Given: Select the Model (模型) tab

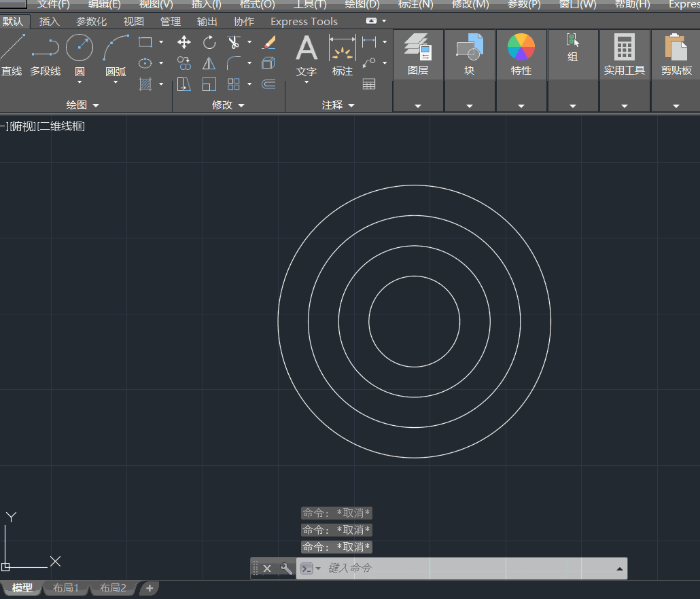Looking at the screenshot, I should click(x=22, y=588).
